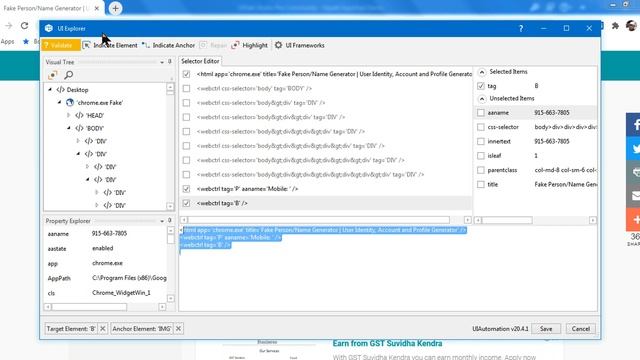Click the Target Element: 'B' chip
Image resolution: width=640 pixels, height=360 pixels.
71,329
